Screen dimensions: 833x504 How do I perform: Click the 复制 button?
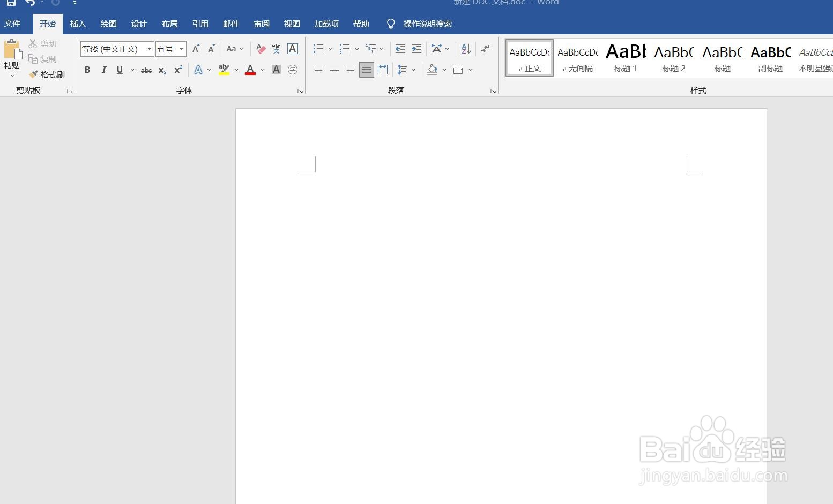click(43, 59)
